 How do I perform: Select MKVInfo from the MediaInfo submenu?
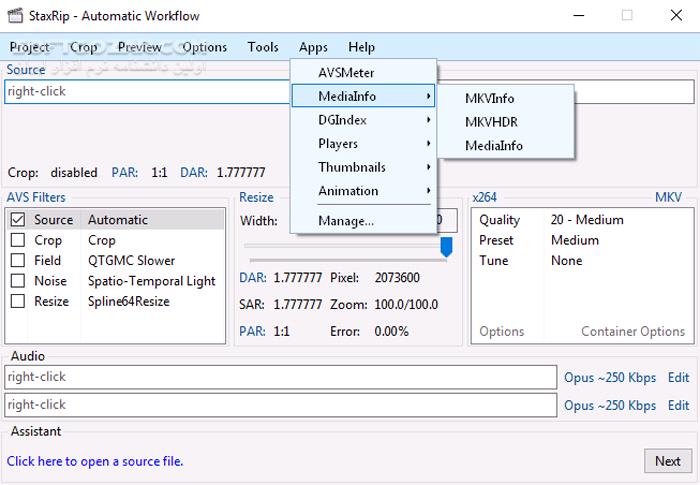point(489,98)
